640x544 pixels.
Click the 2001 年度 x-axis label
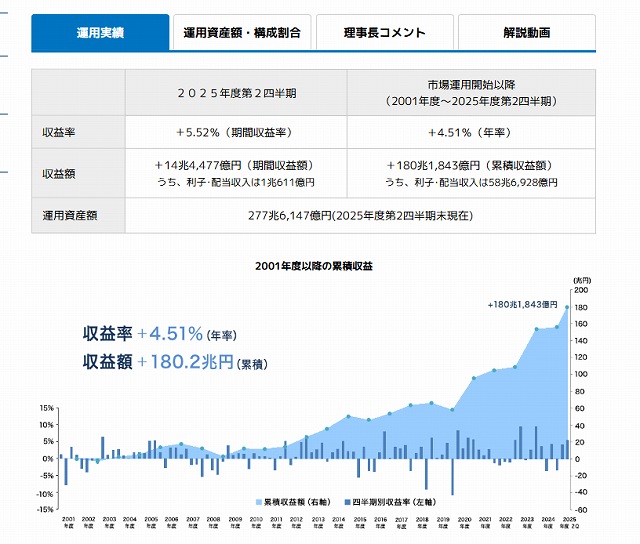tap(68, 523)
